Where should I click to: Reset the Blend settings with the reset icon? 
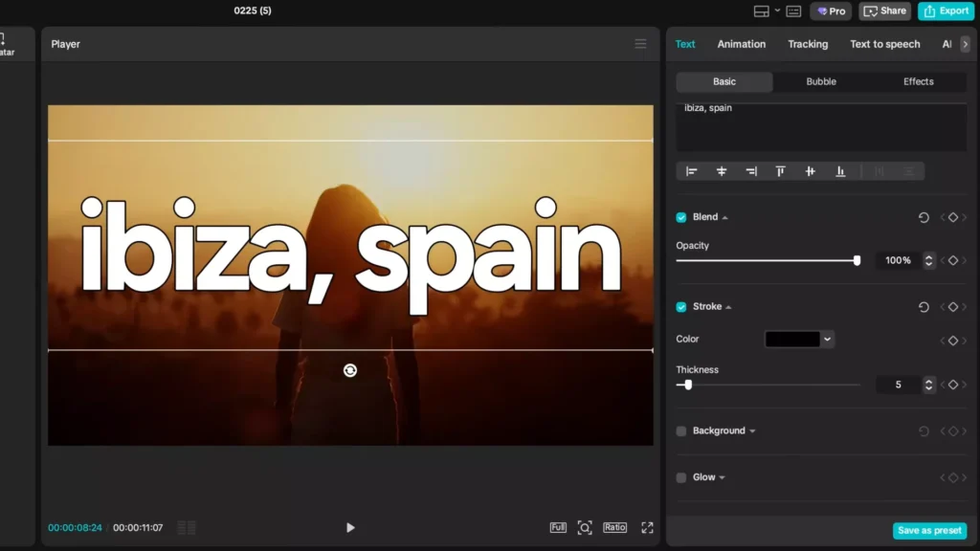pyautogui.click(x=924, y=217)
